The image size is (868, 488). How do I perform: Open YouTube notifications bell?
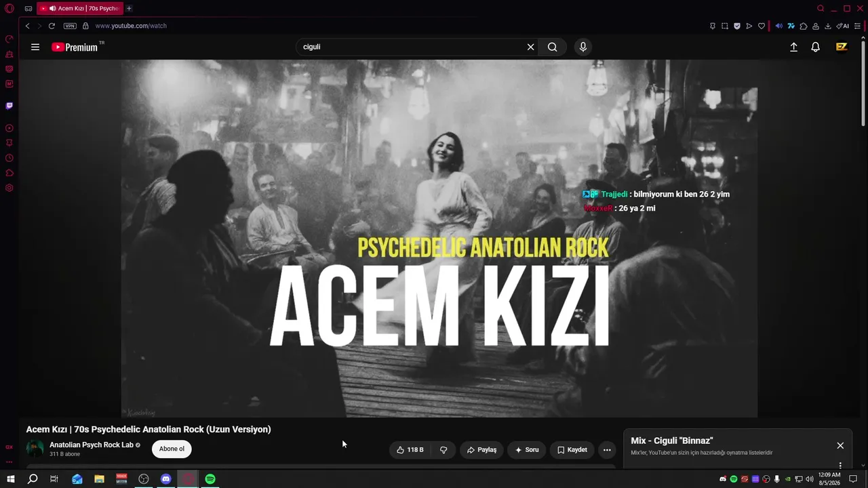pos(816,47)
